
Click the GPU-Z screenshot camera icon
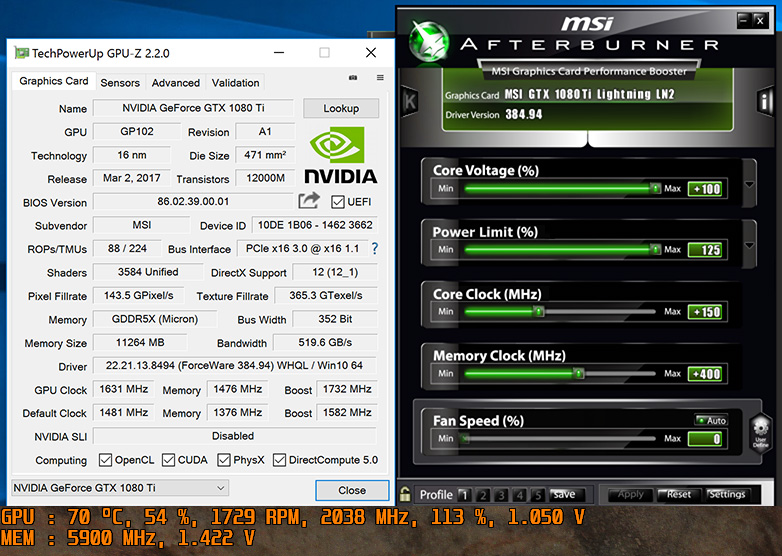(353, 78)
